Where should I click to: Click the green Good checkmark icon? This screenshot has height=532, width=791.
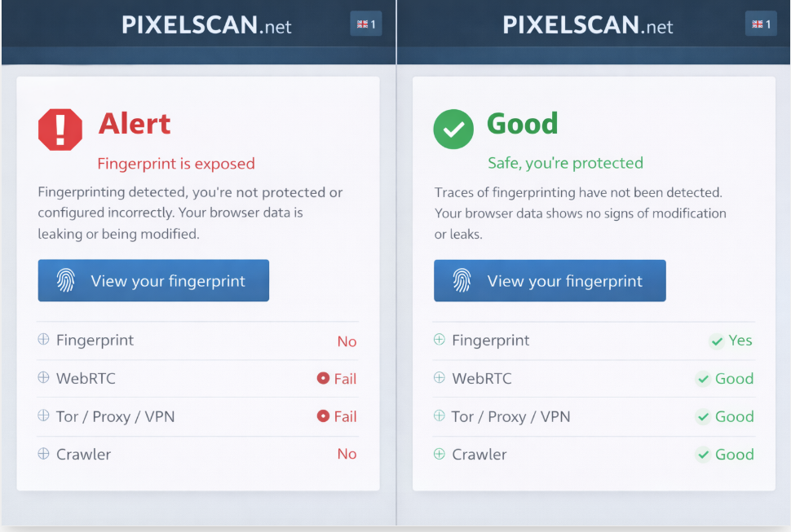453,129
